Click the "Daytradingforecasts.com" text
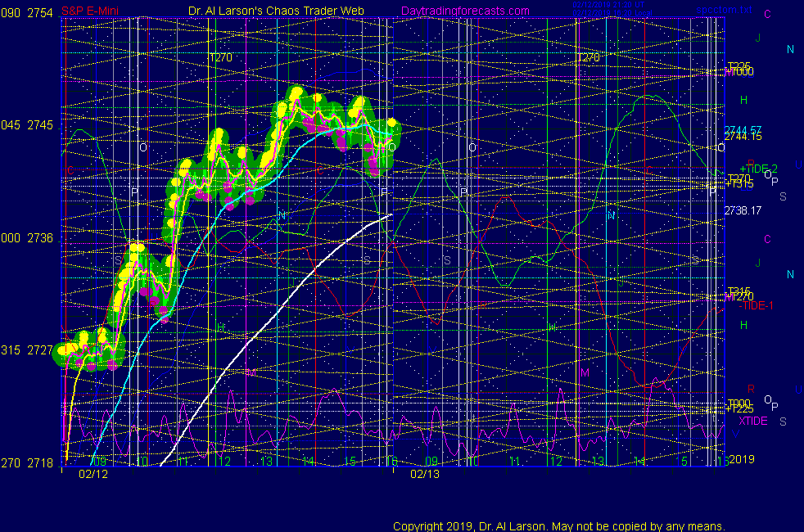This screenshot has height=532, width=804. [465, 11]
